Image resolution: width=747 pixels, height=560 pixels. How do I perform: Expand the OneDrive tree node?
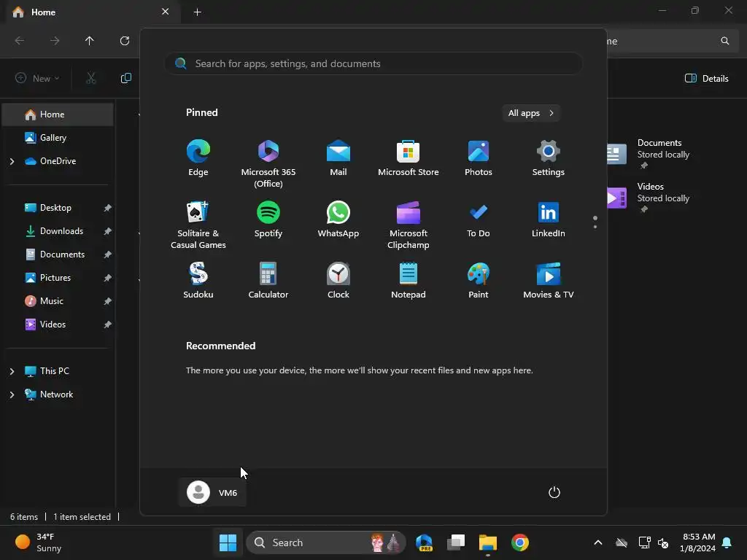[x=12, y=161]
